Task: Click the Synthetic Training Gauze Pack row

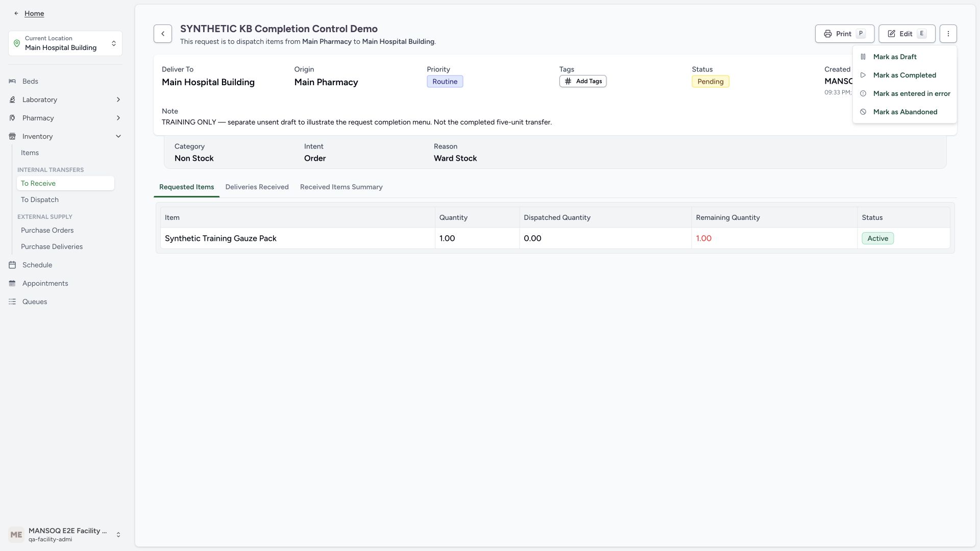Action: coord(555,239)
